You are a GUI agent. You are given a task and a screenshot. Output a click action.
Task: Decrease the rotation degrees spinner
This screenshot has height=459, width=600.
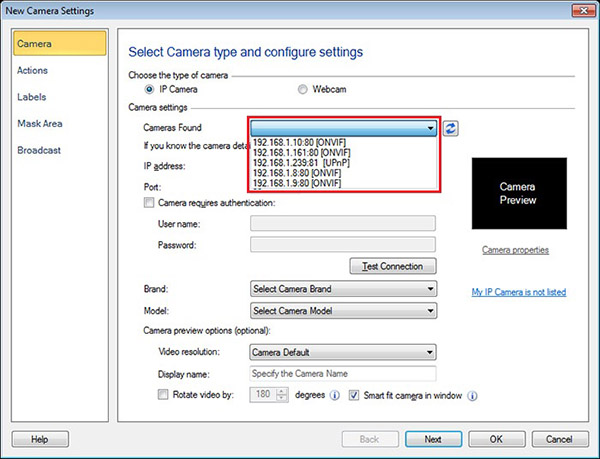coord(282,398)
